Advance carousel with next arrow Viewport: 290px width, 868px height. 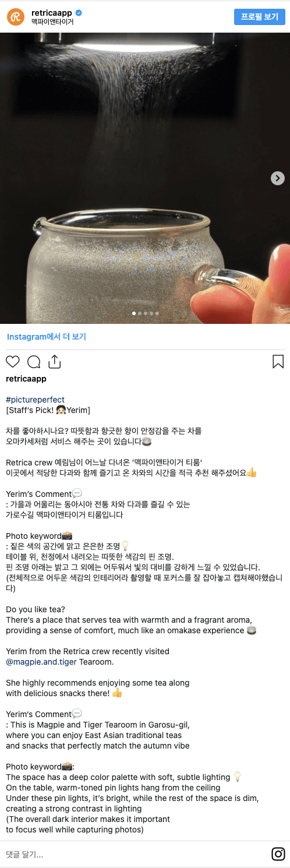coord(278,178)
